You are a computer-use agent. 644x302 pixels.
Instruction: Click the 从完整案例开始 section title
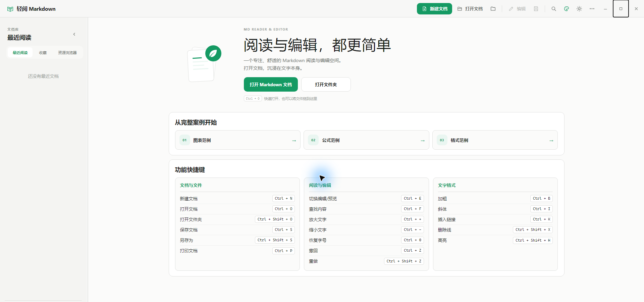pyautogui.click(x=196, y=122)
